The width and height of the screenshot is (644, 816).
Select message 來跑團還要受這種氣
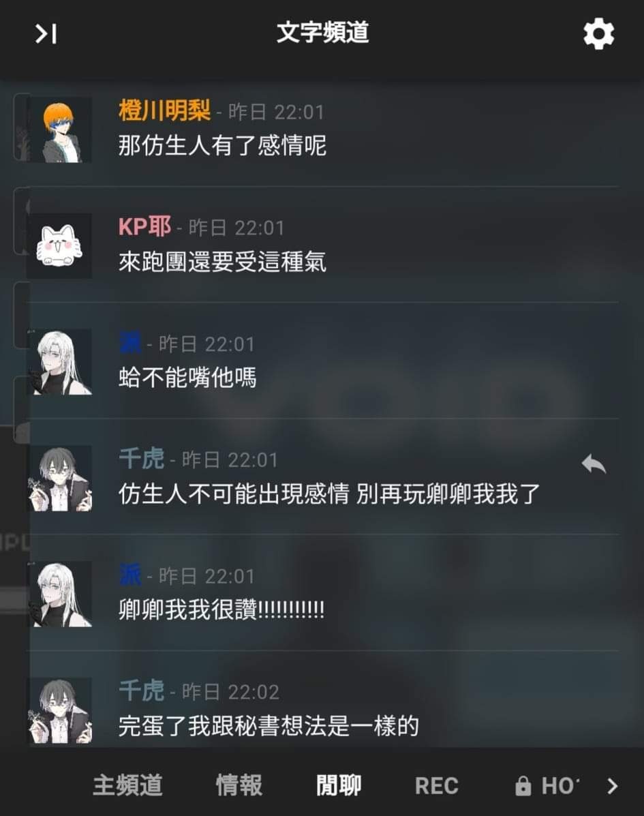[x=223, y=262]
